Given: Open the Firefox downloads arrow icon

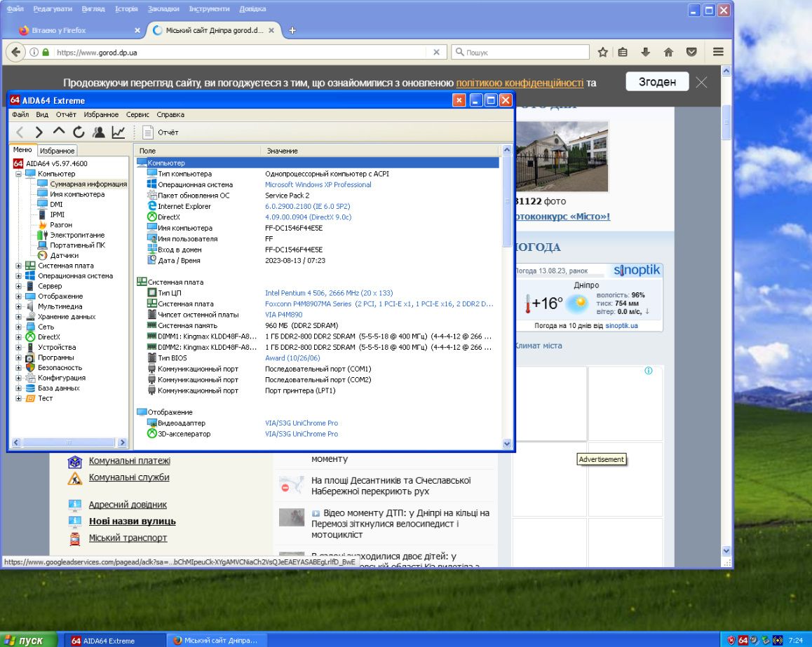Looking at the screenshot, I should pyautogui.click(x=645, y=53).
